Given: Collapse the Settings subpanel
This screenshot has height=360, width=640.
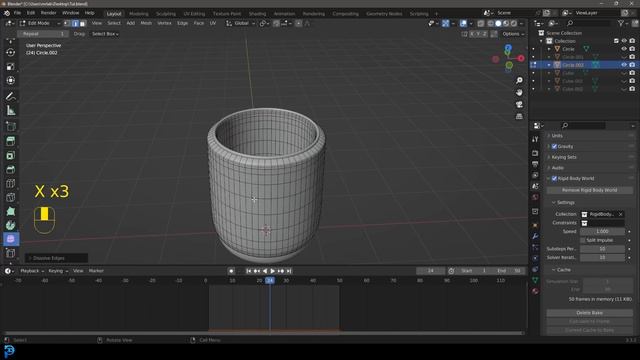Looking at the screenshot, I should tap(565, 202).
